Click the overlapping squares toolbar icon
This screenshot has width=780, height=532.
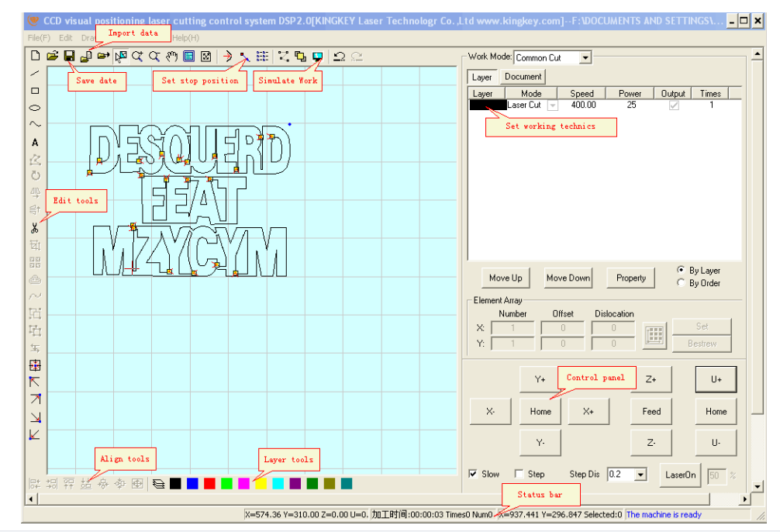301,57
